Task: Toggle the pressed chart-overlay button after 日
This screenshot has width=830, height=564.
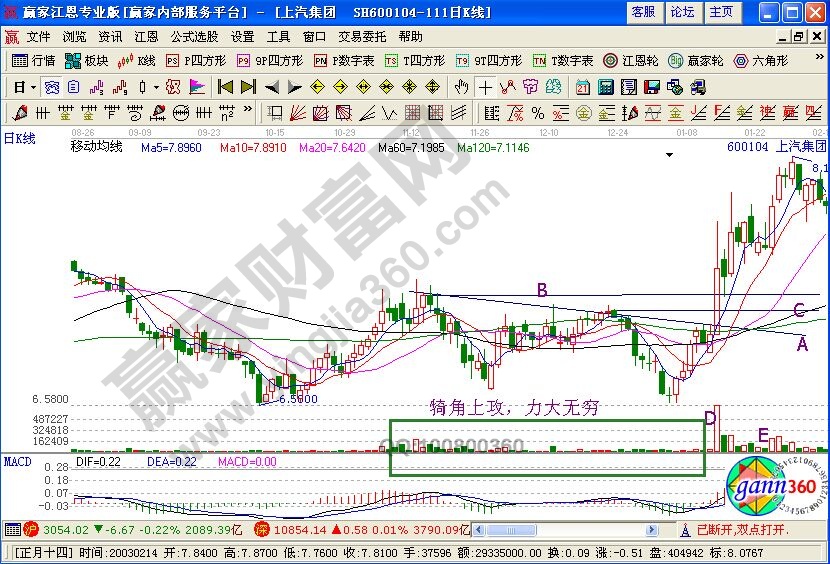Action: pos(51,87)
